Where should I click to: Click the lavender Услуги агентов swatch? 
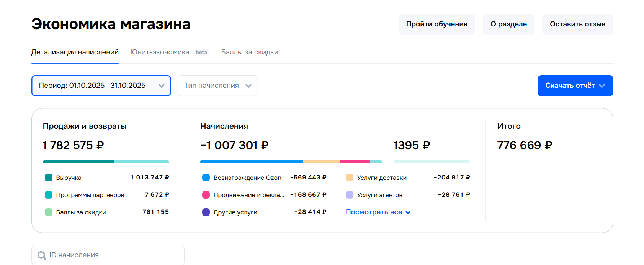[x=350, y=195]
